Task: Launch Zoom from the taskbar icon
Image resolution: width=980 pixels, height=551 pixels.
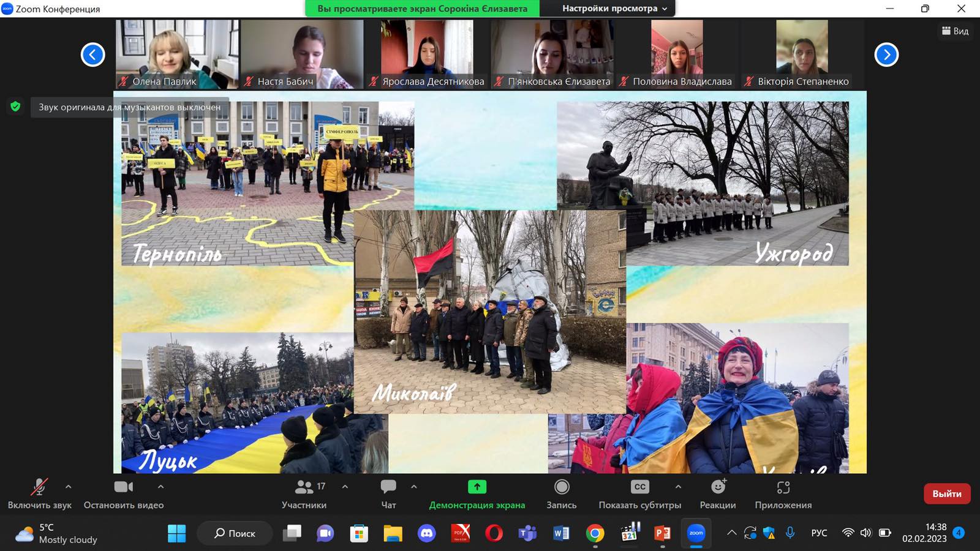Action: coord(695,533)
